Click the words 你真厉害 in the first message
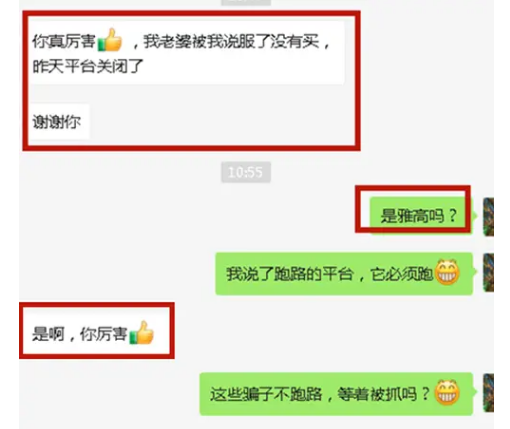 64,41
